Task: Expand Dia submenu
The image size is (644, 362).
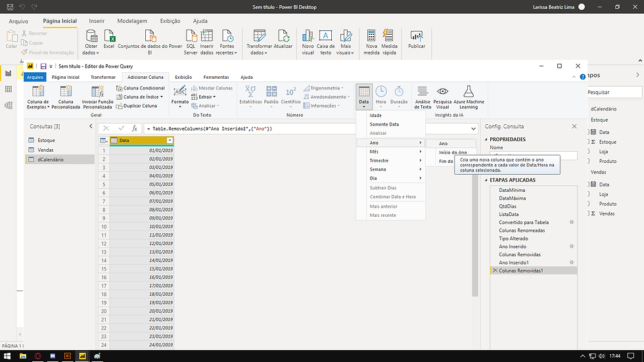Action: (x=390, y=178)
